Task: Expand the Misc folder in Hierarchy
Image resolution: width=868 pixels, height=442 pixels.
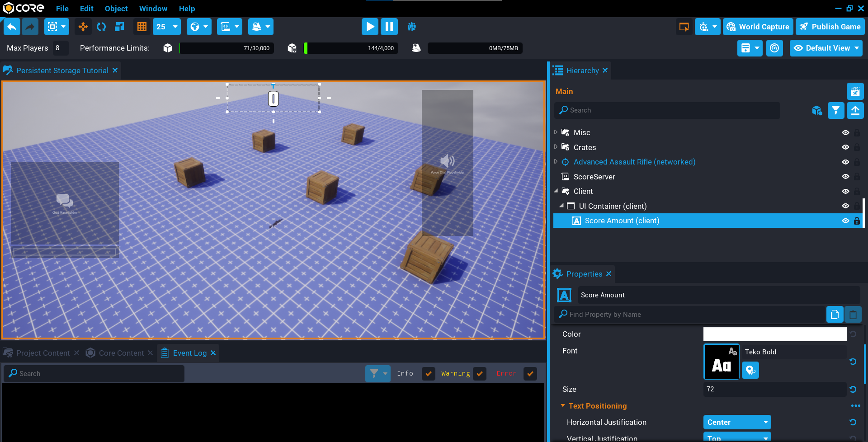Action: [x=556, y=132]
